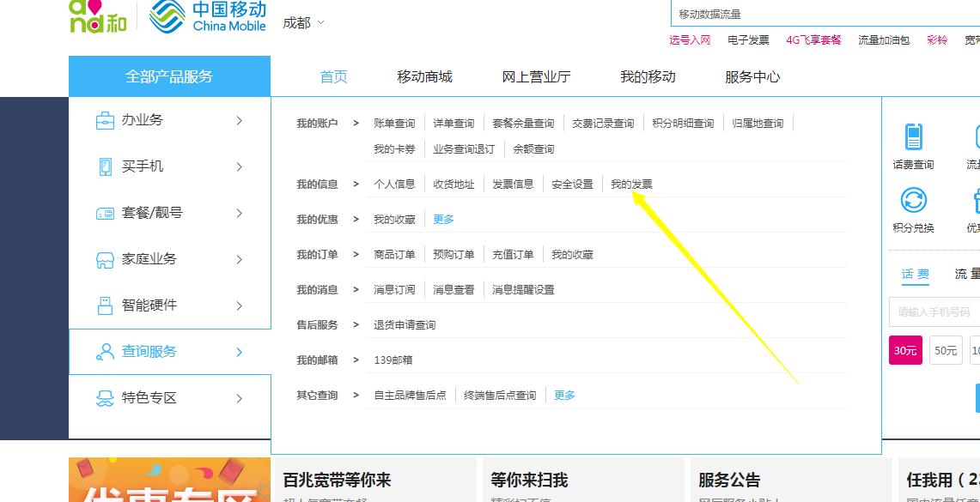Open the 我的移动 nav tab
Viewport: 980px width, 502px height.
[648, 76]
